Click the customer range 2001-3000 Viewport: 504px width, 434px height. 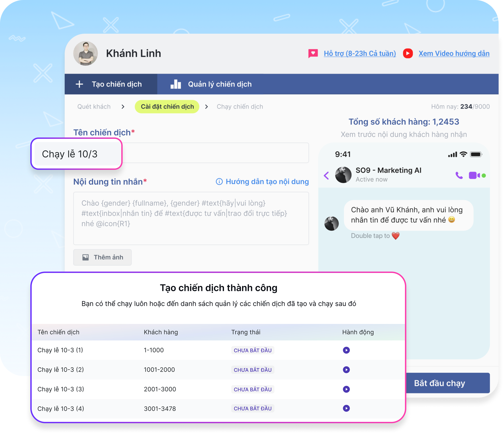[160, 389]
